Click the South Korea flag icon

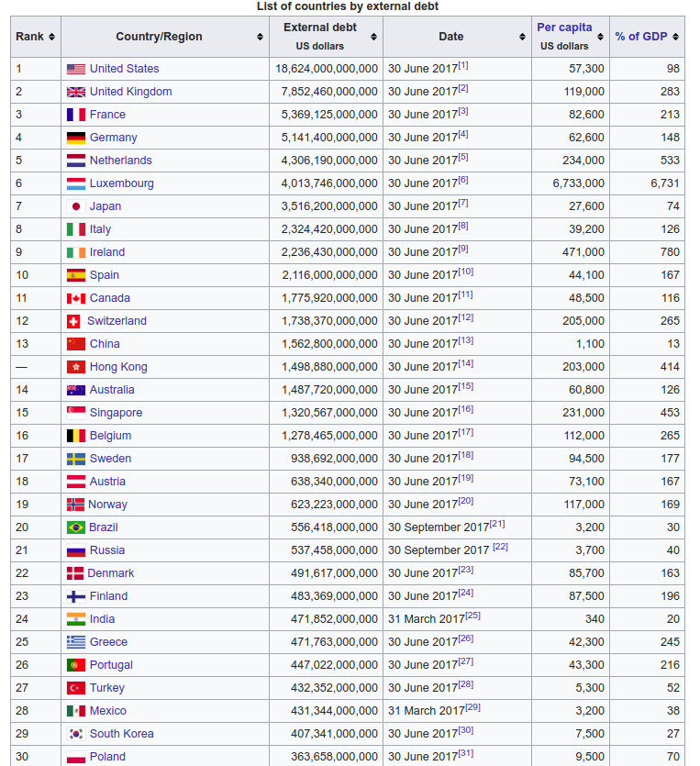coord(76,734)
